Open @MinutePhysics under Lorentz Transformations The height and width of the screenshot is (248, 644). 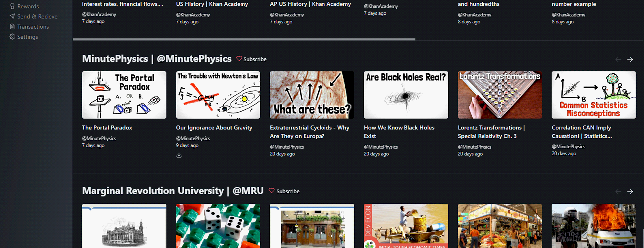coord(475,147)
